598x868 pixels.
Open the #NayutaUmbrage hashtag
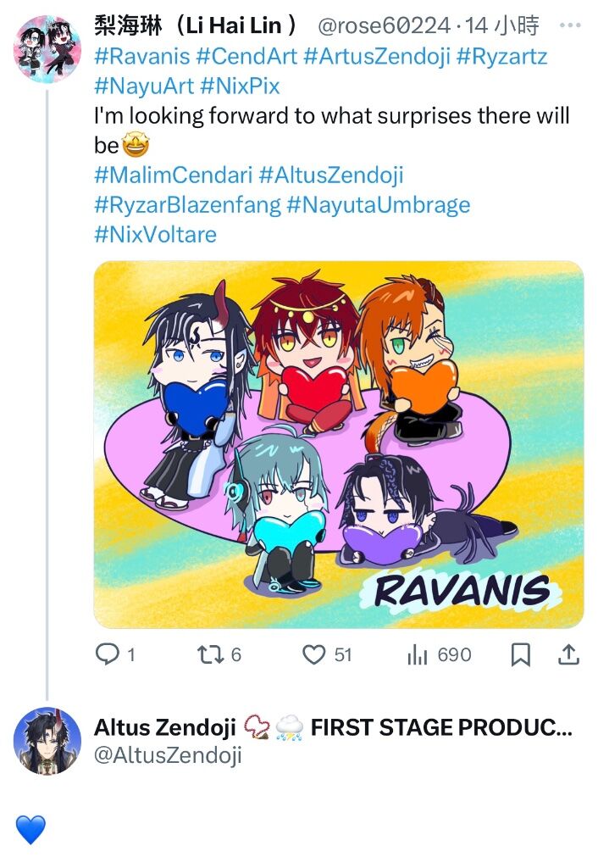coord(379,205)
